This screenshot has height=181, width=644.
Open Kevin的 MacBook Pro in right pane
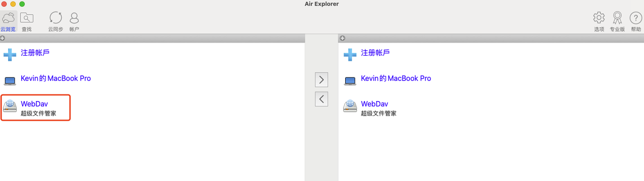tap(396, 78)
